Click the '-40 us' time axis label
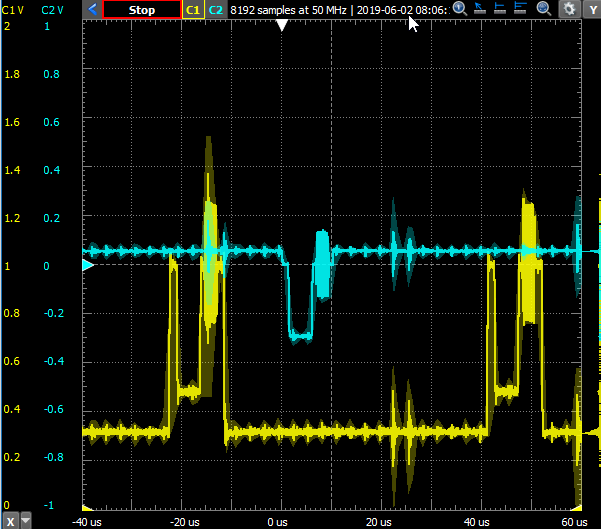Viewport: 601px width, 529px height. point(87,522)
